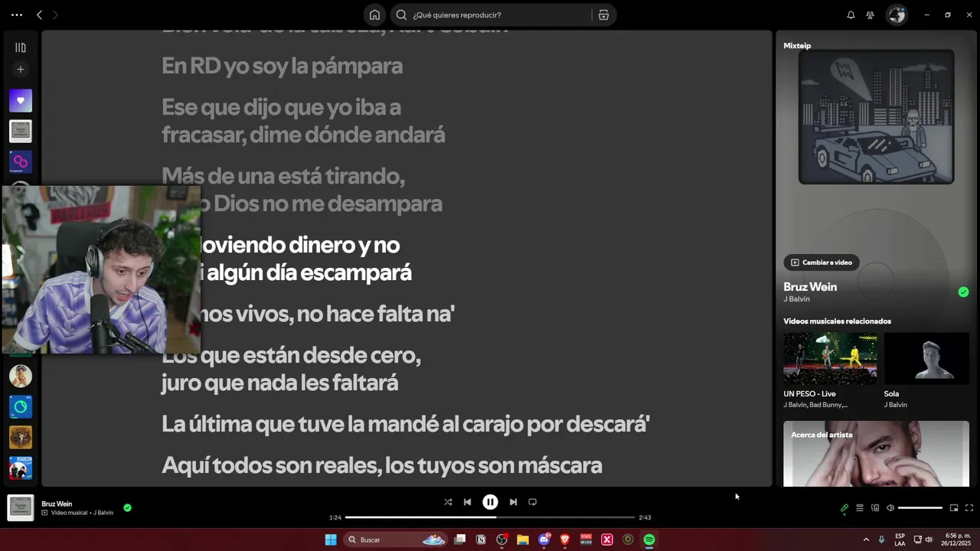980x551 pixels.
Task: Click Spotify icon in taskbar
Action: click(x=649, y=540)
